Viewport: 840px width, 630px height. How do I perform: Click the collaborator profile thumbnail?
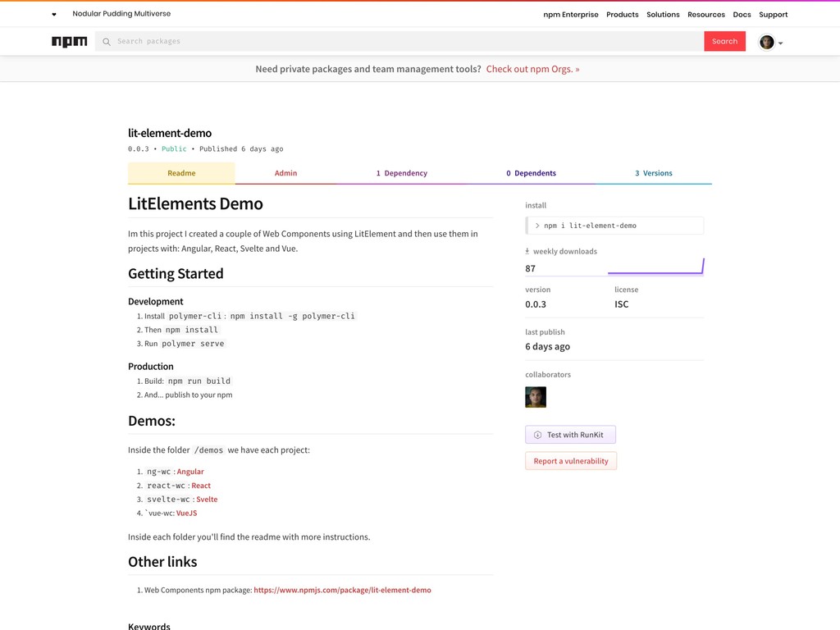tap(536, 397)
